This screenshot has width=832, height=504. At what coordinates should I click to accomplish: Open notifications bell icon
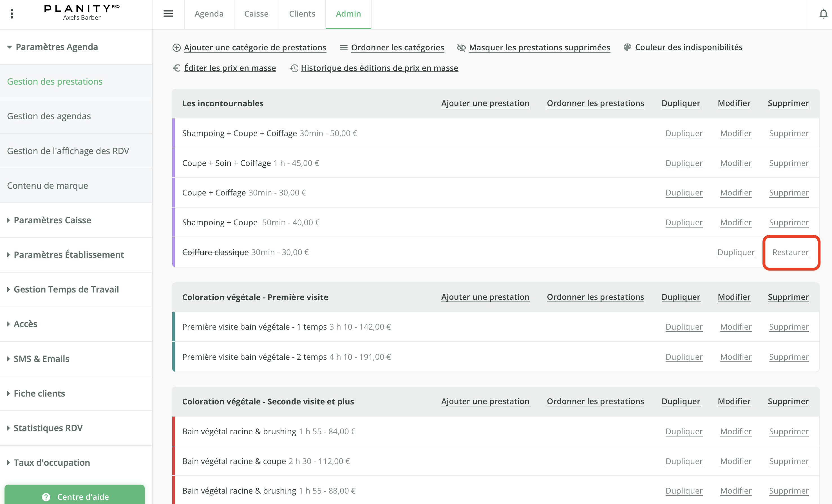(x=823, y=14)
